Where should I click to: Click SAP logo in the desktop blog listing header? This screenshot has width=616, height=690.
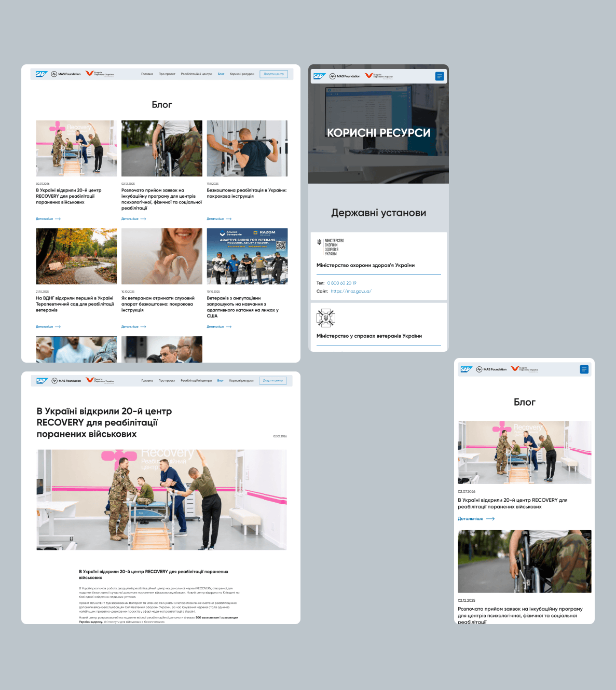point(42,74)
